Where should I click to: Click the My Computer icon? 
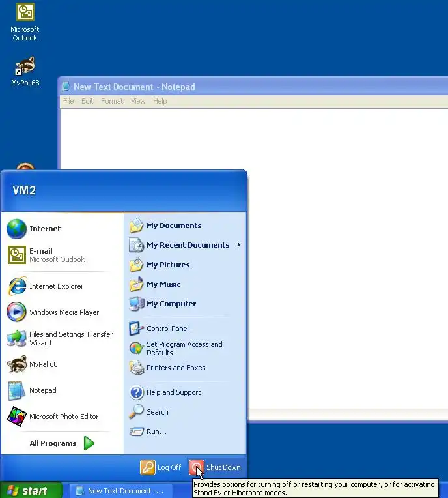(137, 304)
